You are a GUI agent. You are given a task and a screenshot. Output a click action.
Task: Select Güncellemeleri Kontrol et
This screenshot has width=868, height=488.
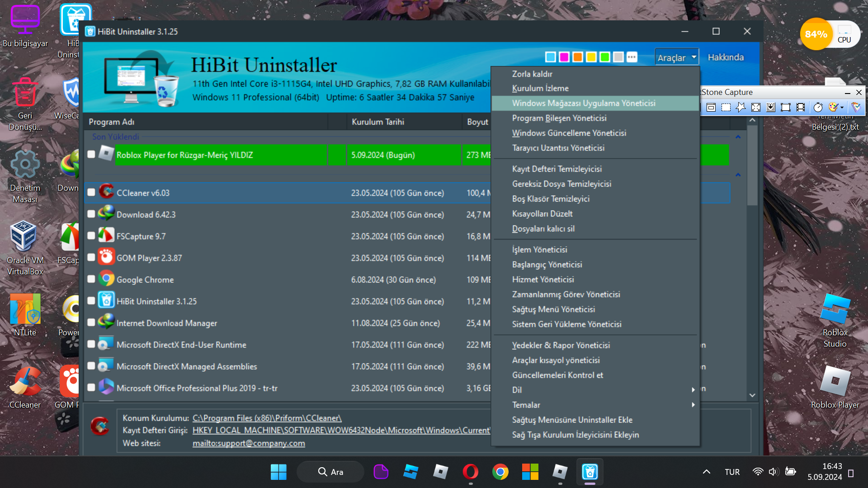(x=595, y=375)
